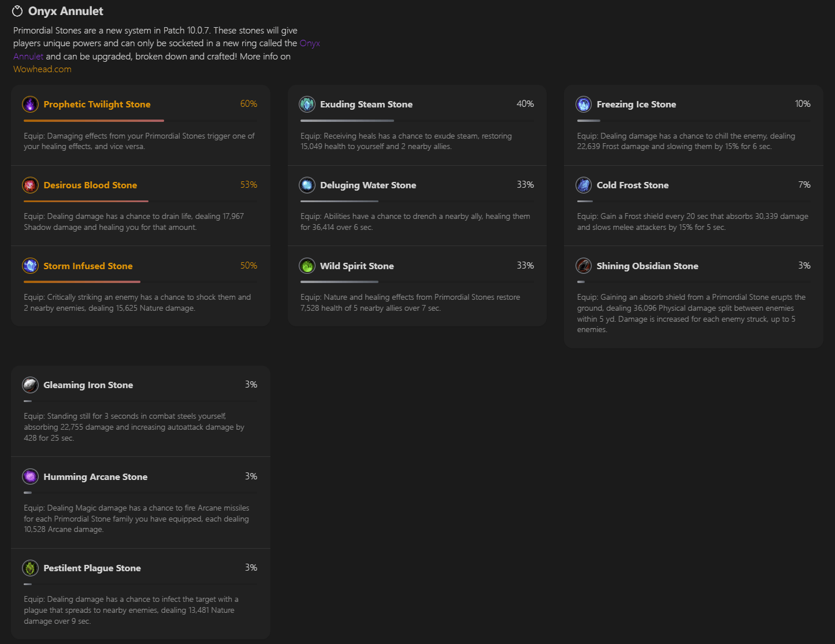The image size is (835, 644).
Task: Open the Storm Infused Stone title link
Action: pos(88,266)
